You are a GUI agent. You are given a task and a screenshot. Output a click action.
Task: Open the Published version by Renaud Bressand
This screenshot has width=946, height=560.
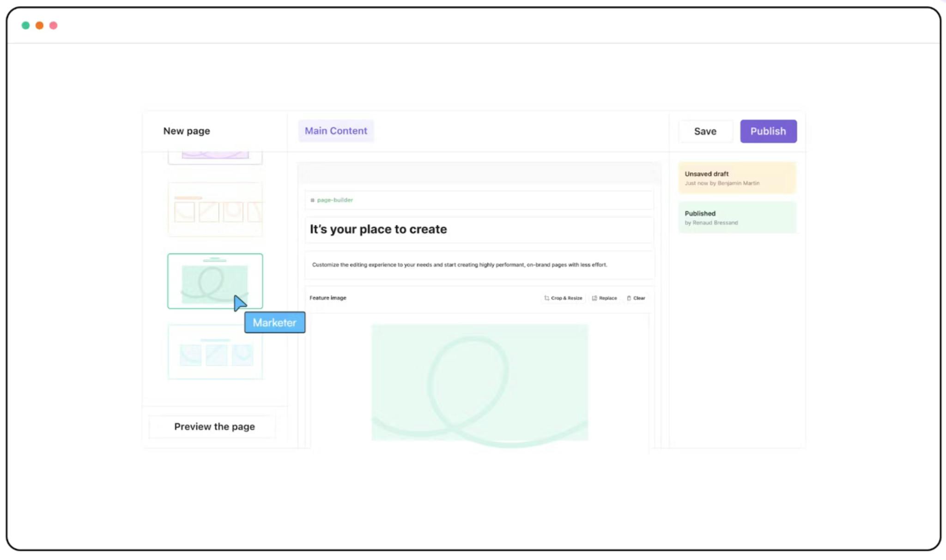737,217
